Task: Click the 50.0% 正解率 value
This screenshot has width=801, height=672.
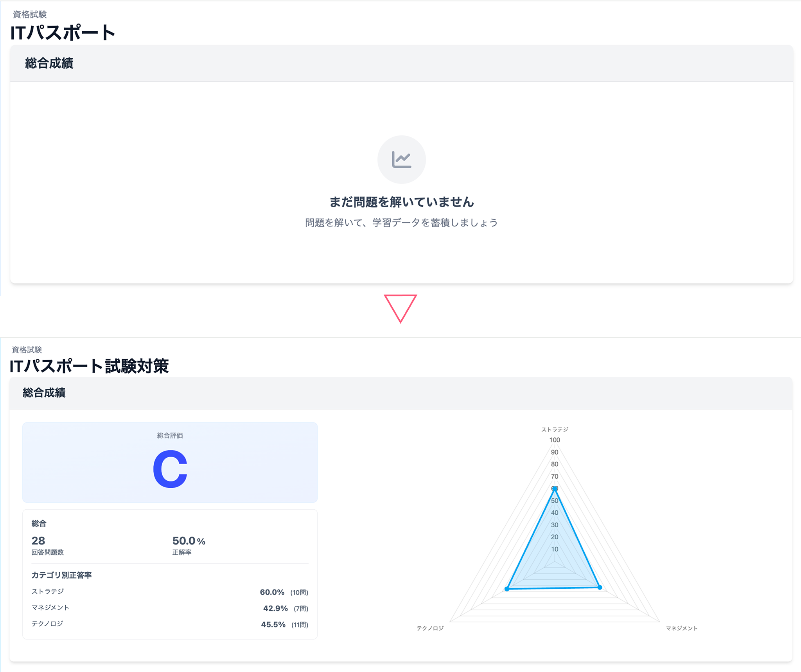Action: 188,541
